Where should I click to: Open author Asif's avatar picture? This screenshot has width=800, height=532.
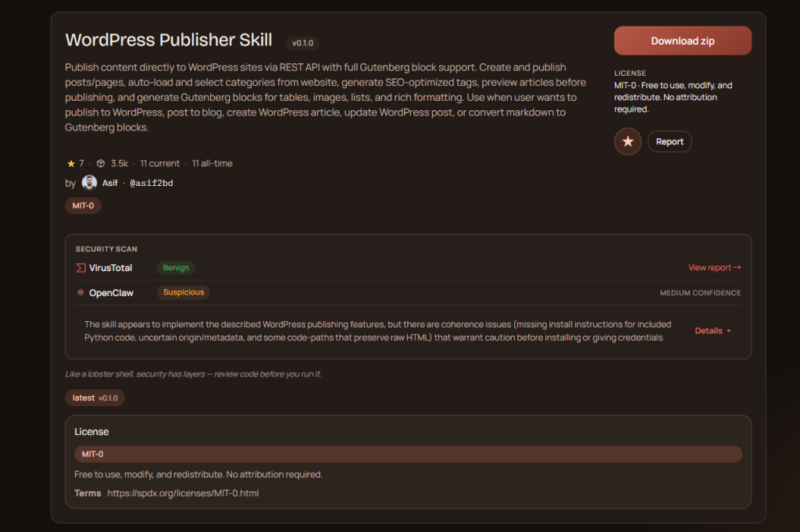click(89, 183)
